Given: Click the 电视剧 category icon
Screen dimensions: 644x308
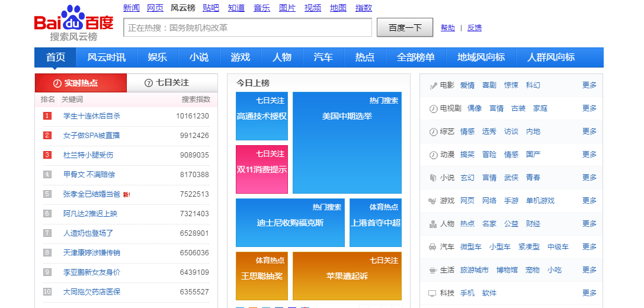Looking at the screenshot, I should coord(433,108).
